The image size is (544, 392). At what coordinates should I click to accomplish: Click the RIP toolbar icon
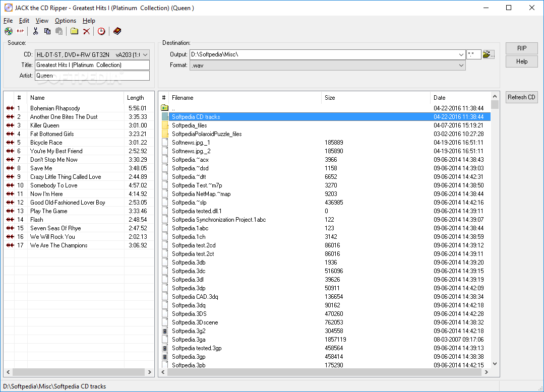[x=21, y=31]
